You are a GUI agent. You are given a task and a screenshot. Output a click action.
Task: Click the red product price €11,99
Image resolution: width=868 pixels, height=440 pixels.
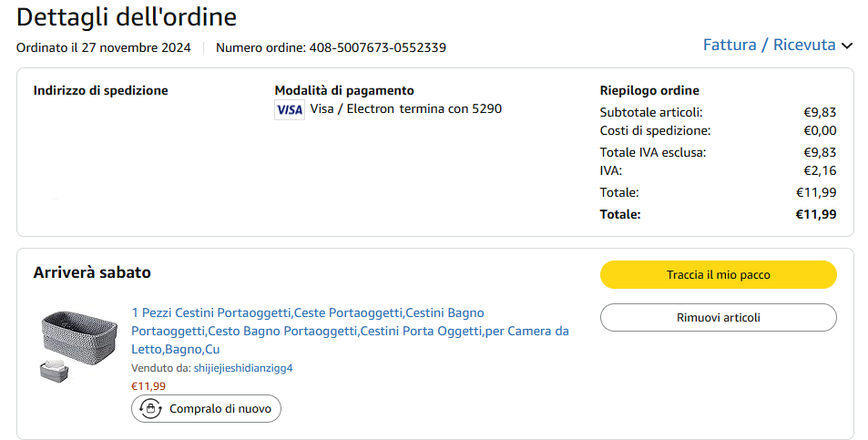[x=148, y=386]
